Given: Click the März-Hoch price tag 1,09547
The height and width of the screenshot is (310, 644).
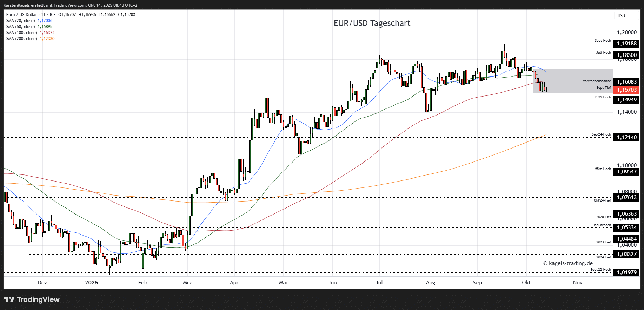Looking at the screenshot, I should click(x=627, y=172).
